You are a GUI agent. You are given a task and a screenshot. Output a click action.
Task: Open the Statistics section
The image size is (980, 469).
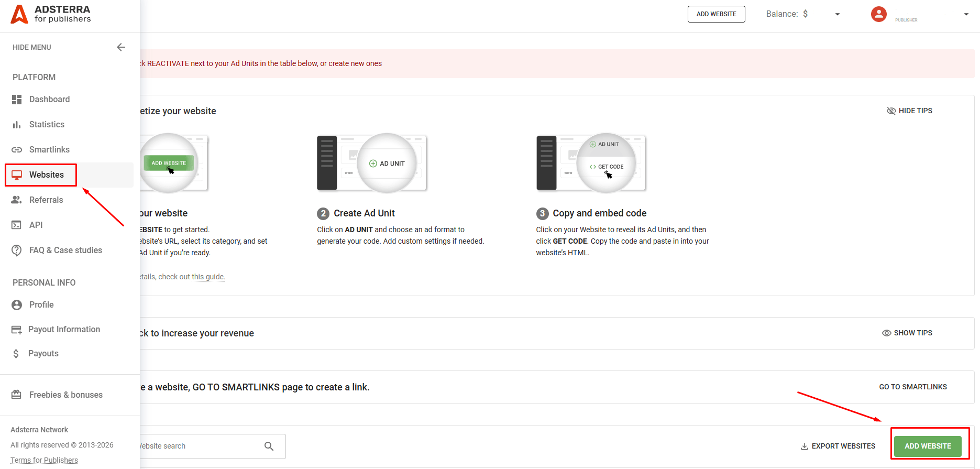click(47, 125)
